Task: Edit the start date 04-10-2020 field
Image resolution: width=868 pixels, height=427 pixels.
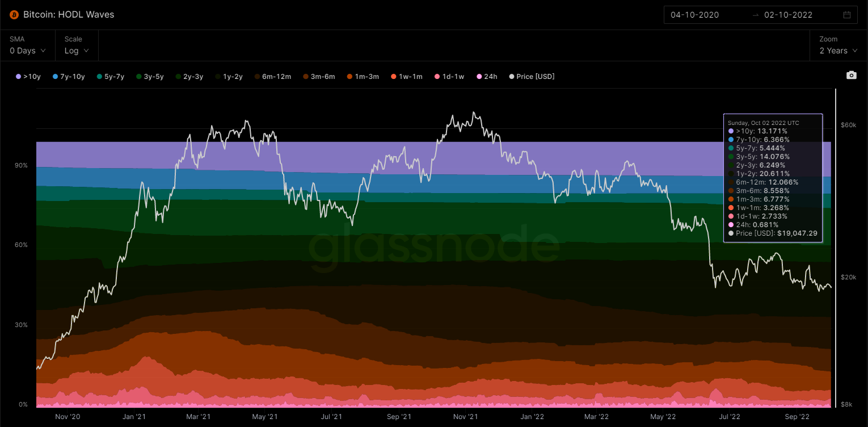Action: click(694, 15)
